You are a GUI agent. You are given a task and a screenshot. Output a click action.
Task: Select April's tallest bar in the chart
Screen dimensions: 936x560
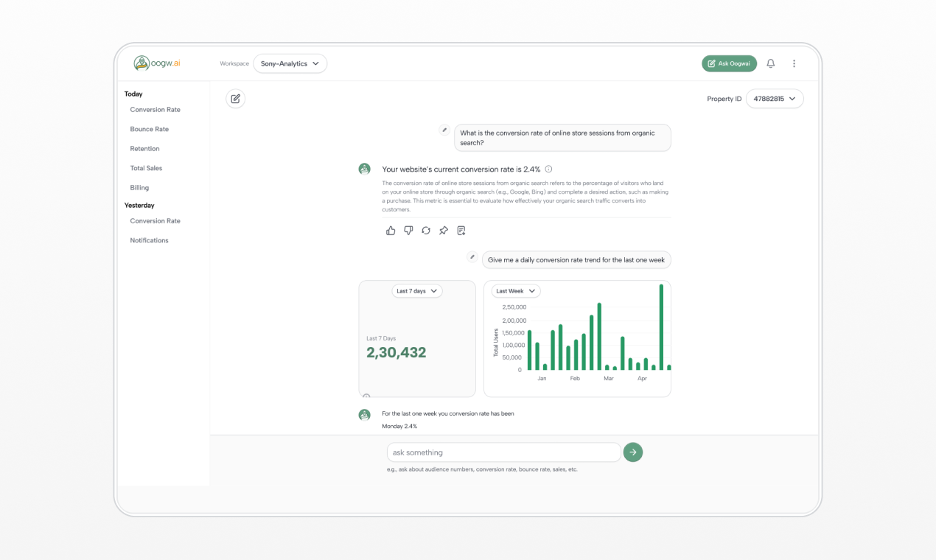(x=661, y=326)
